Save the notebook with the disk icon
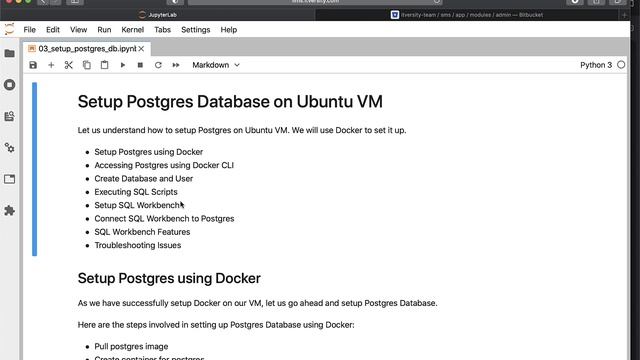 click(33, 65)
